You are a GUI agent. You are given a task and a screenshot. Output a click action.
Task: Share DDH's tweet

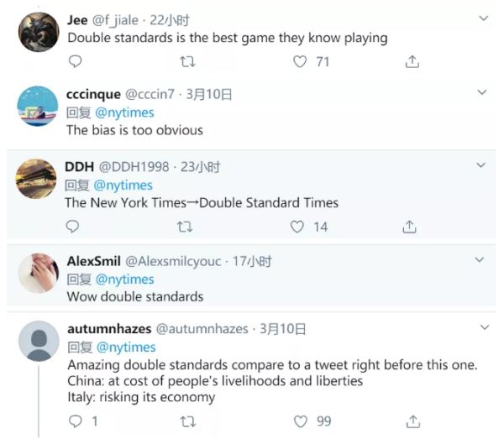click(x=409, y=227)
